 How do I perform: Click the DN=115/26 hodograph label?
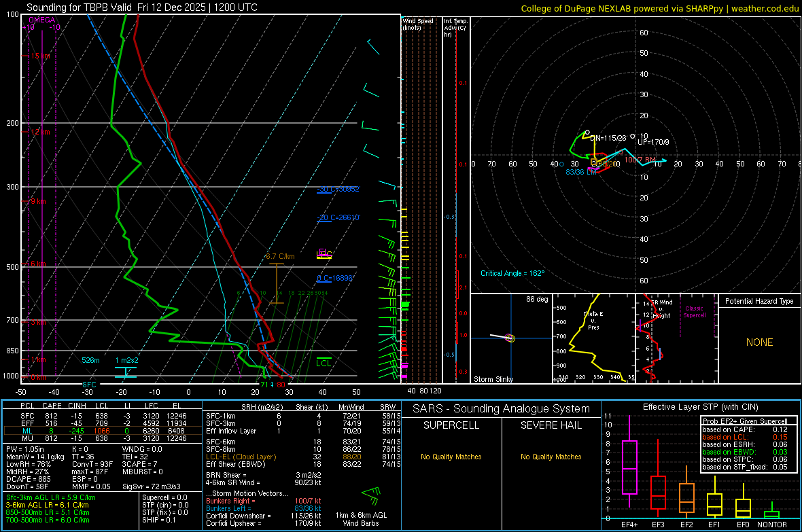(608, 138)
